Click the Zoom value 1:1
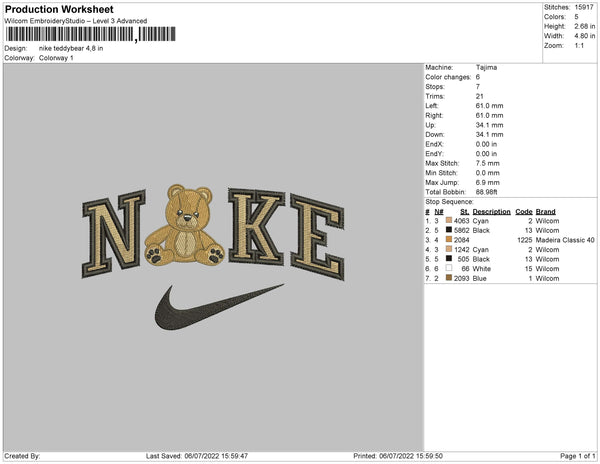 [x=579, y=46]
